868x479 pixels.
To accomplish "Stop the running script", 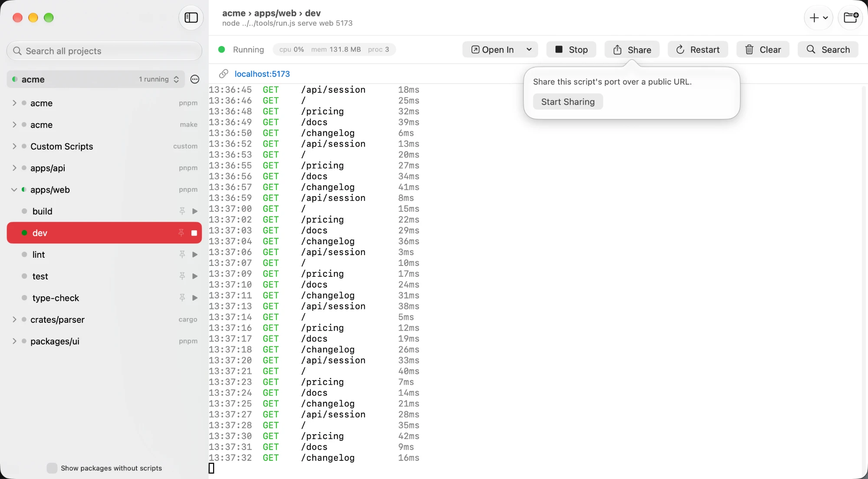I will (571, 49).
